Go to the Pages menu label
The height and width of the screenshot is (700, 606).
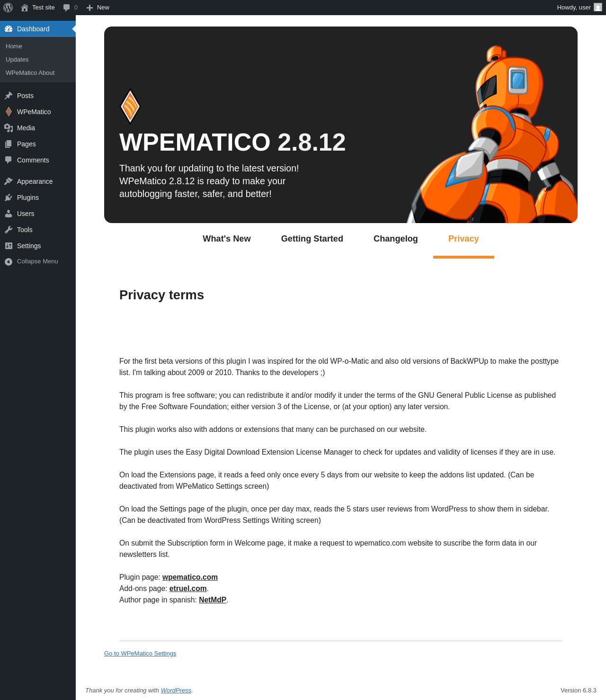click(27, 144)
